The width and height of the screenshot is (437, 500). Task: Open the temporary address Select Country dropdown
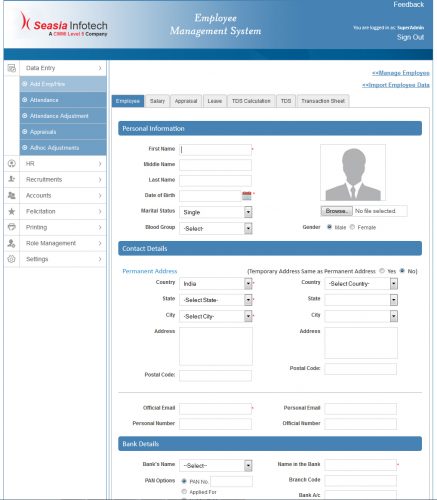pyautogui.click(x=361, y=283)
